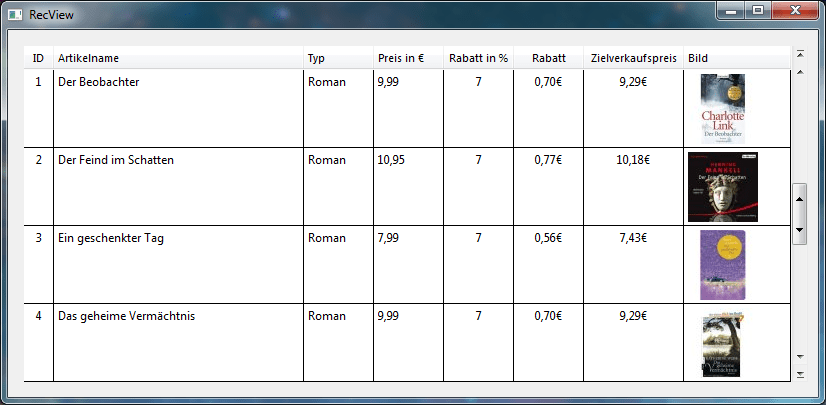The height and width of the screenshot is (405, 826).
Task: Jump to list top with the barred up arrow
Action: coord(800,54)
